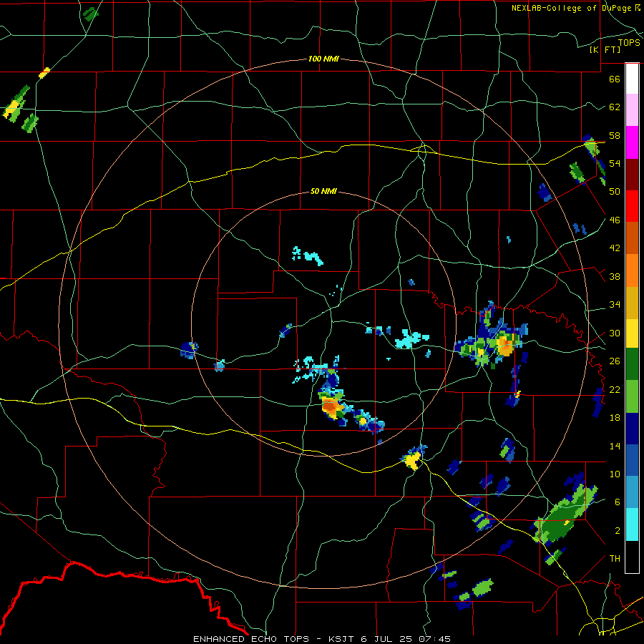Click the legend value 22
This screenshot has width=644, height=644.
pos(615,389)
